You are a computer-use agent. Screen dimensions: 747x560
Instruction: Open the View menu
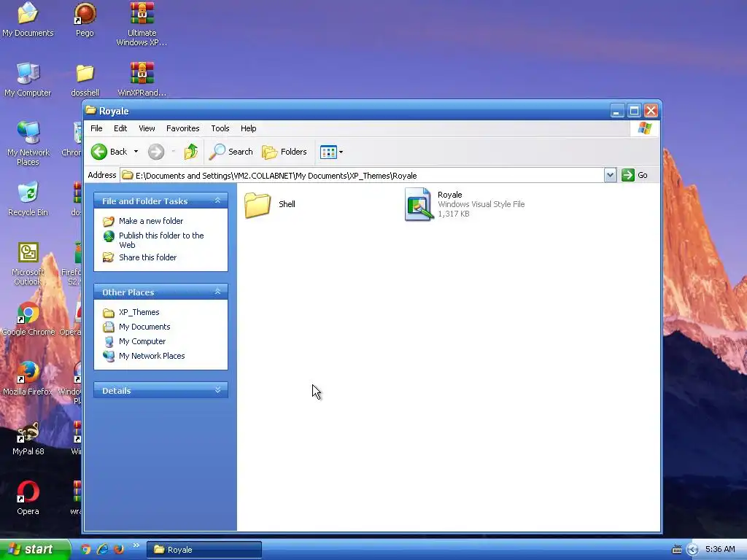(x=147, y=128)
